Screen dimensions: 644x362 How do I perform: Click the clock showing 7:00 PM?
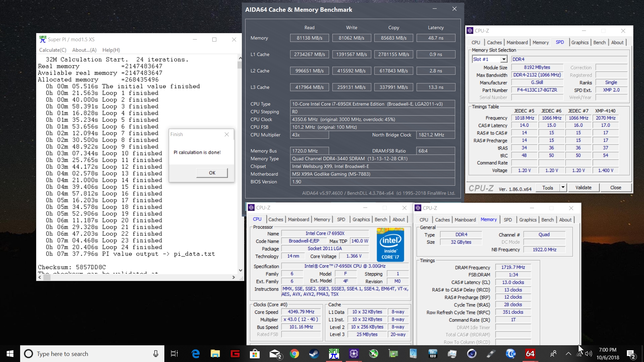click(607, 350)
